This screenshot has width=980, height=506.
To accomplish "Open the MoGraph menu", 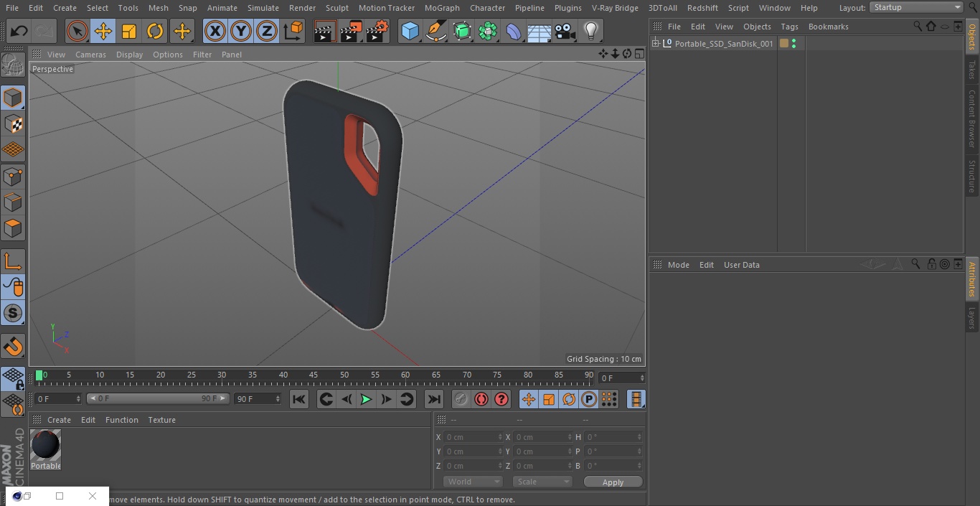I will (x=442, y=8).
